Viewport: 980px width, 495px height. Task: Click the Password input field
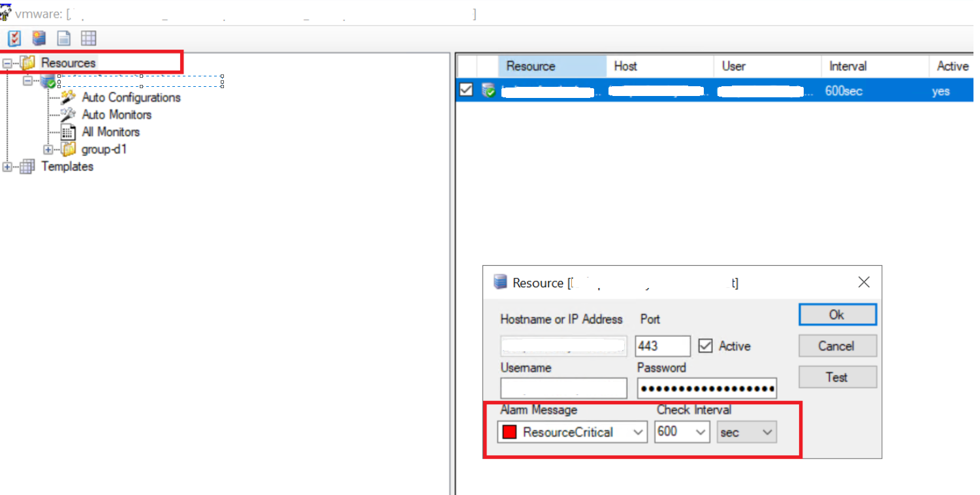coord(707,388)
